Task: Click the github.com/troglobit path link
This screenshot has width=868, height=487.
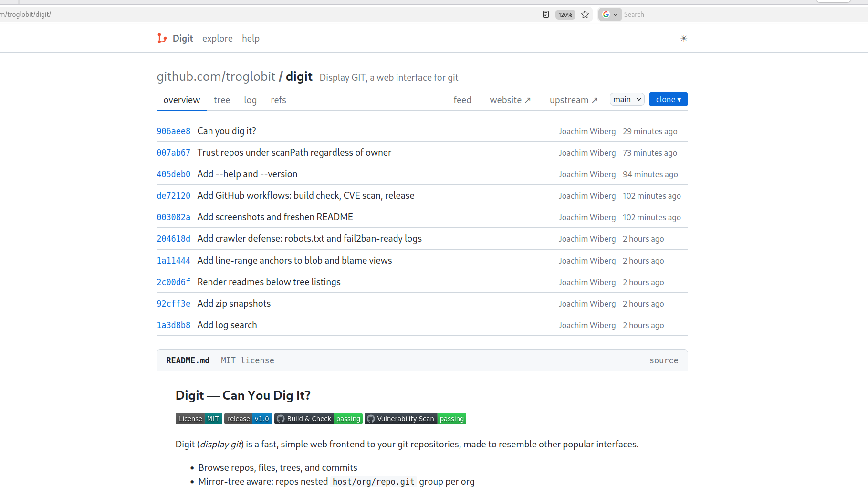Action: (x=216, y=76)
